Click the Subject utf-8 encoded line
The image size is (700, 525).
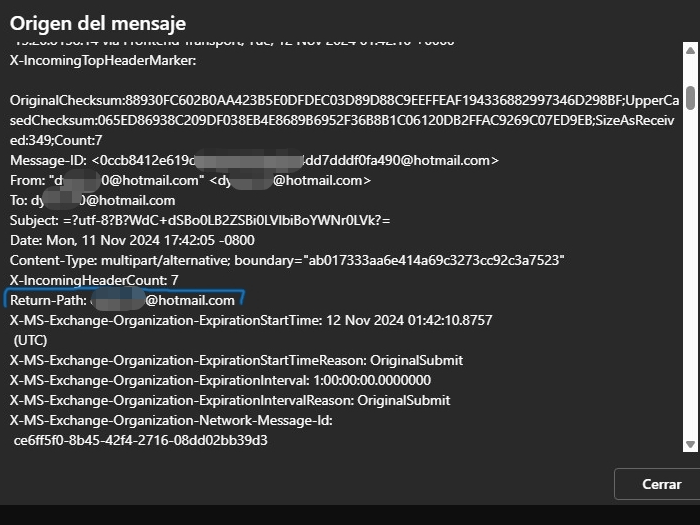point(200,221)
